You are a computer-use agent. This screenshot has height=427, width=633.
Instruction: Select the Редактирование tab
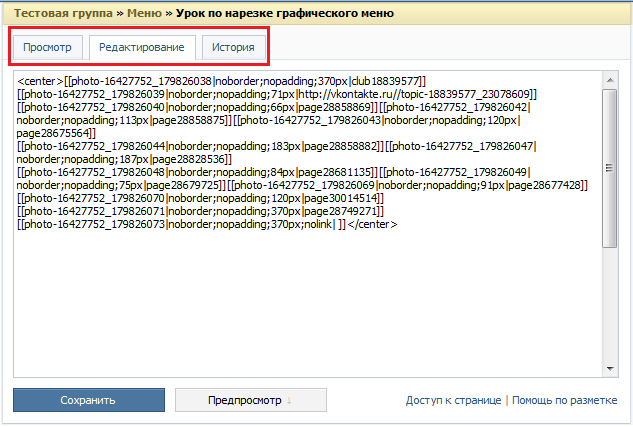coord(142,47)
